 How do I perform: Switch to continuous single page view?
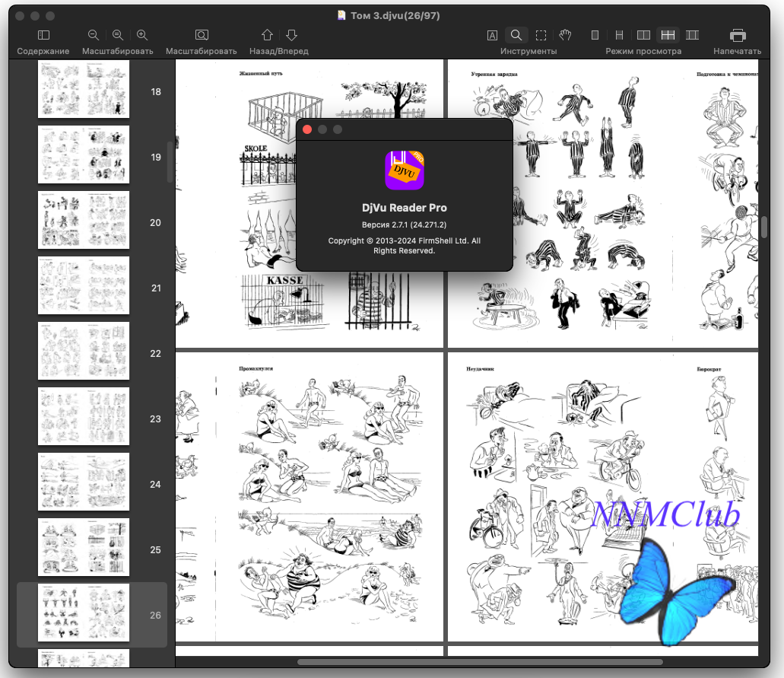click(619, 35)
